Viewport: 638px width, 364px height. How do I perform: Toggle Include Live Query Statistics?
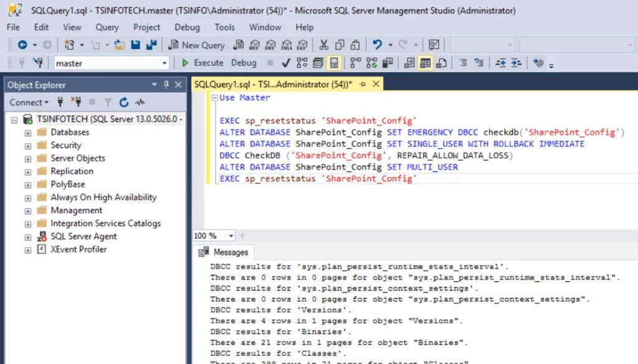point(371,63)
